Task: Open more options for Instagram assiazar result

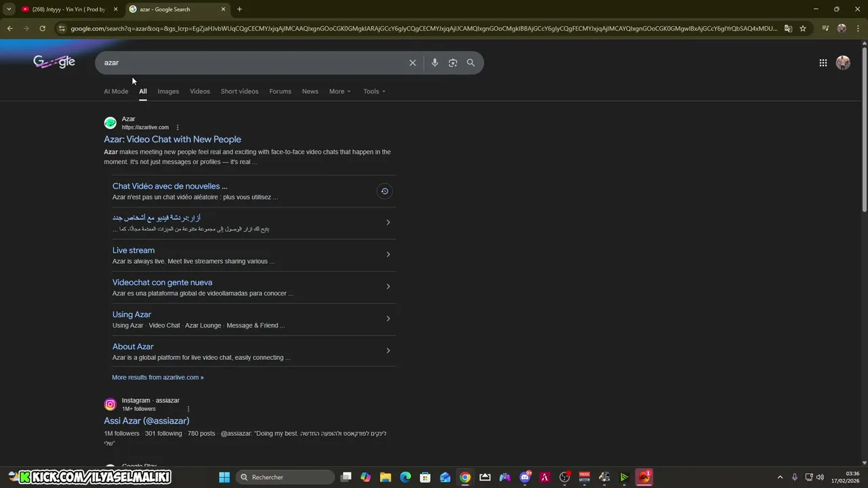Action: coord(188,409)
